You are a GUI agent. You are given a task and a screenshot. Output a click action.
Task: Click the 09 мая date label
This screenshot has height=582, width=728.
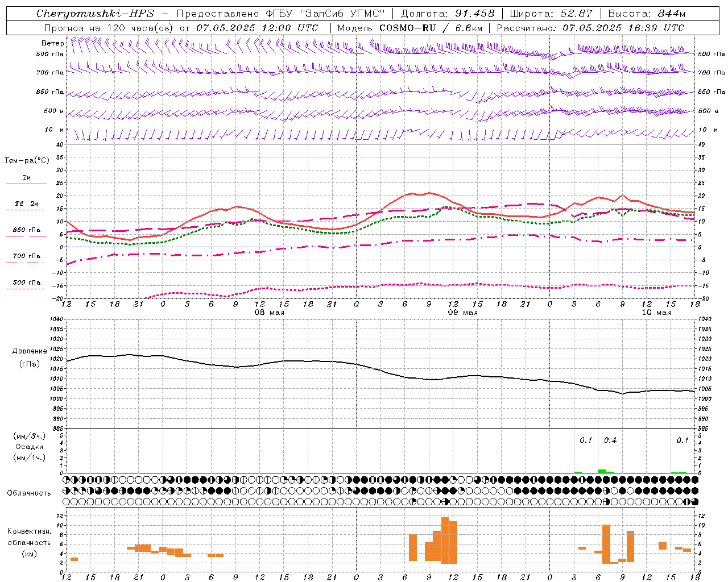click(463, 313)
